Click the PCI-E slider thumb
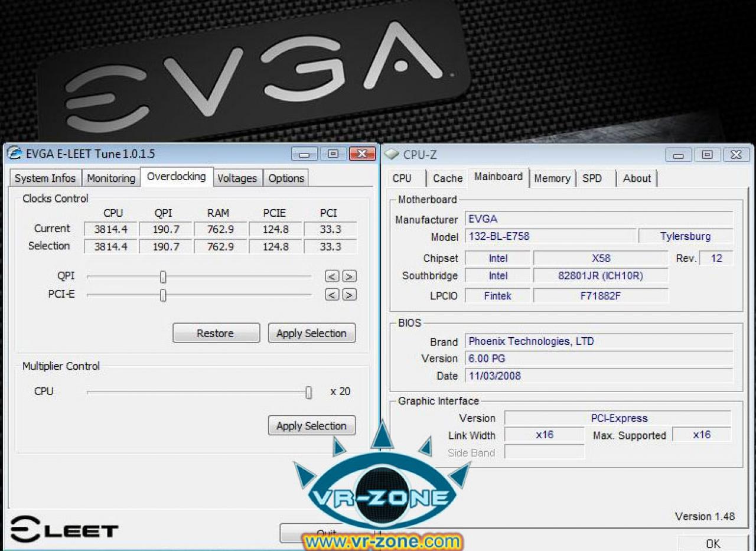756x551 pixels. [163, 295]
